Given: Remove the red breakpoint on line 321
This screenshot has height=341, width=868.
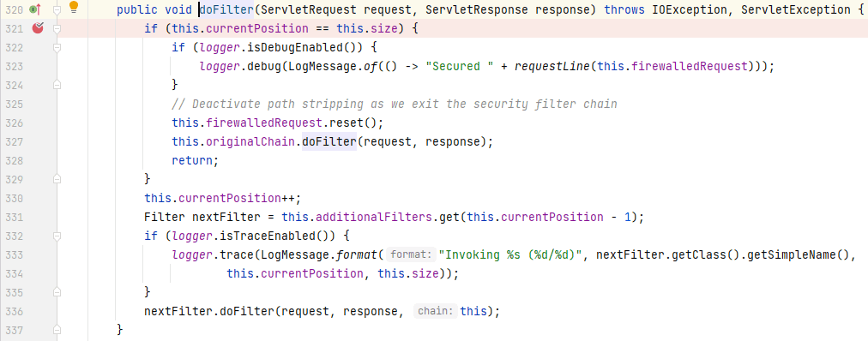Looking at the screenshot, I should 38,28.
